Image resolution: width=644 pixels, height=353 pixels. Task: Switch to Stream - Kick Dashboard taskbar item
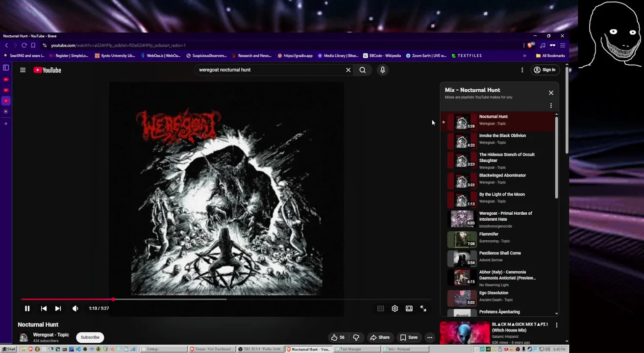pos(211,349)
